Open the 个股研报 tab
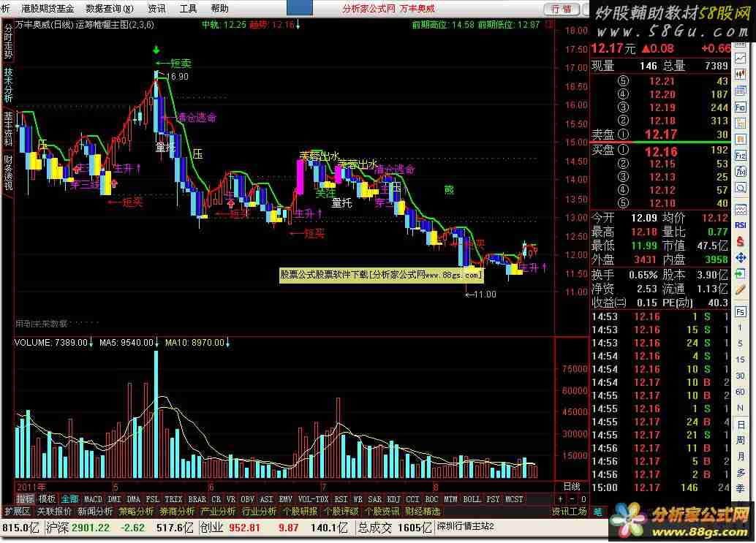756x543 pixels. click(x=300, y=511)
